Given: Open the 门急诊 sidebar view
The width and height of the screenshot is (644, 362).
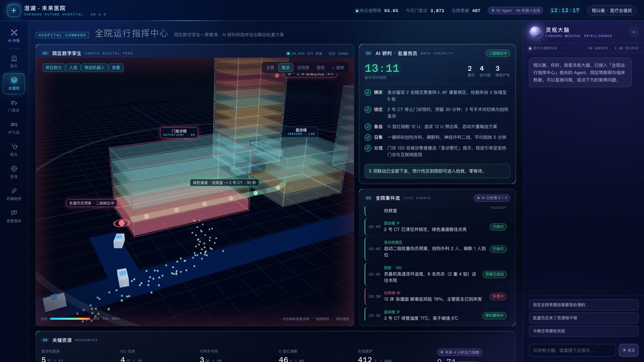Looking at the screenshot, I should point(14,106).
